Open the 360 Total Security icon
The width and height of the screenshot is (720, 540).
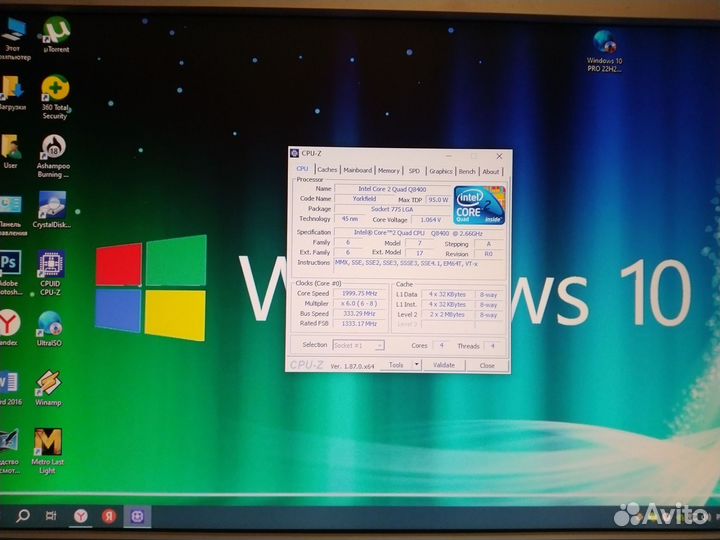pyautogui.click(x=55, y=97)
